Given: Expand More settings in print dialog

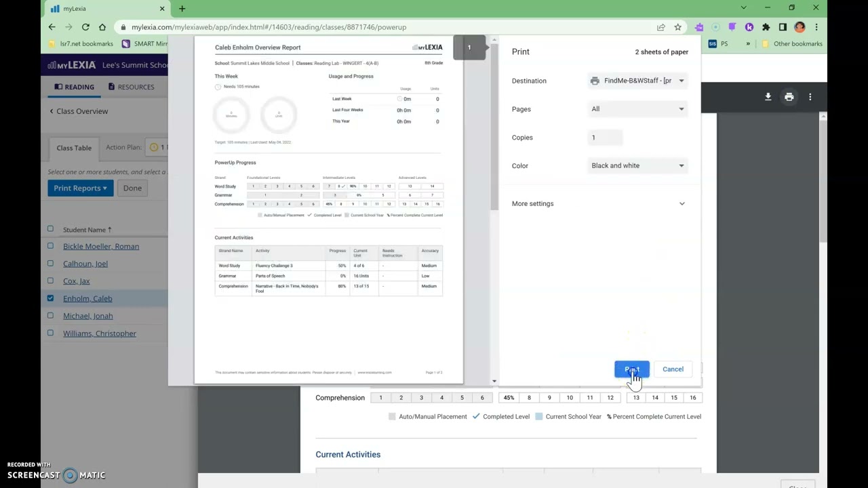Looking at the screenshot, I should tap(599, 203).
